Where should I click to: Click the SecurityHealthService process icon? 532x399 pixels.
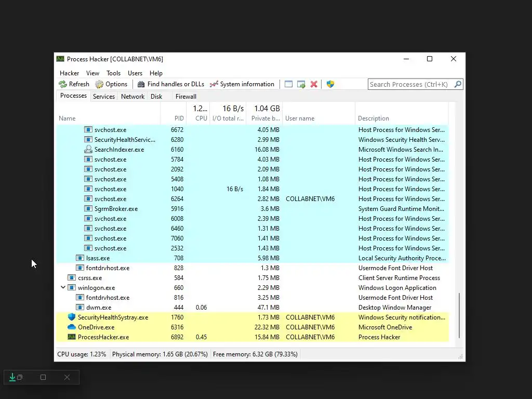click(x=88, y=139)
